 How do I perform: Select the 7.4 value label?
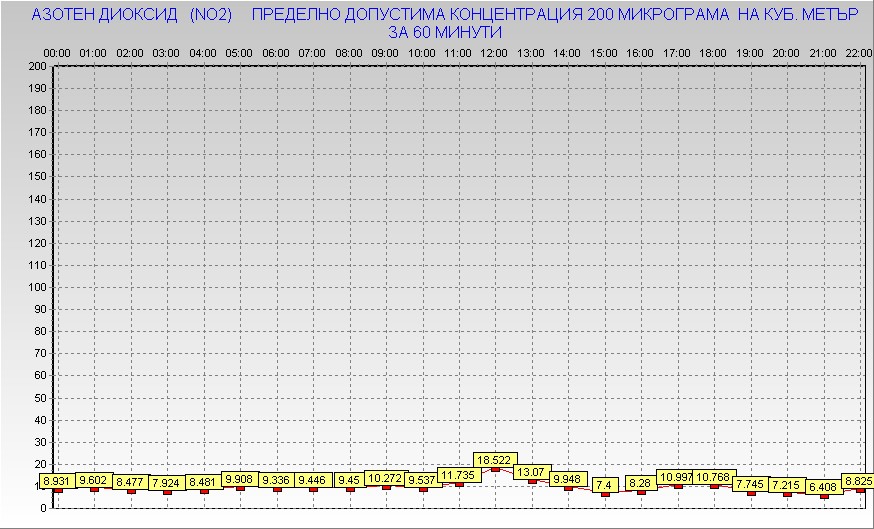pos(605,485)
